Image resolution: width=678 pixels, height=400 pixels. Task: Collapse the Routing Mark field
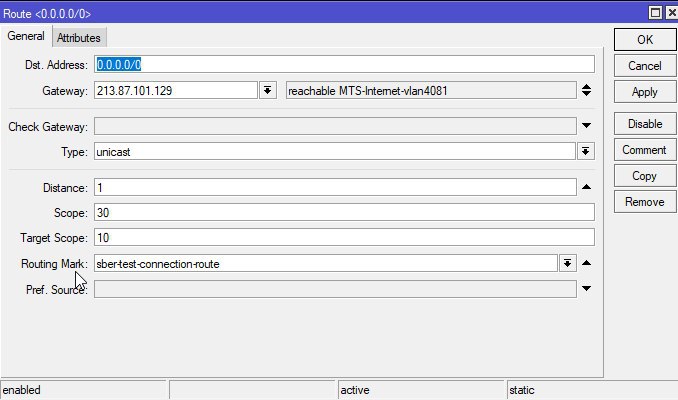tap(586, 263)
